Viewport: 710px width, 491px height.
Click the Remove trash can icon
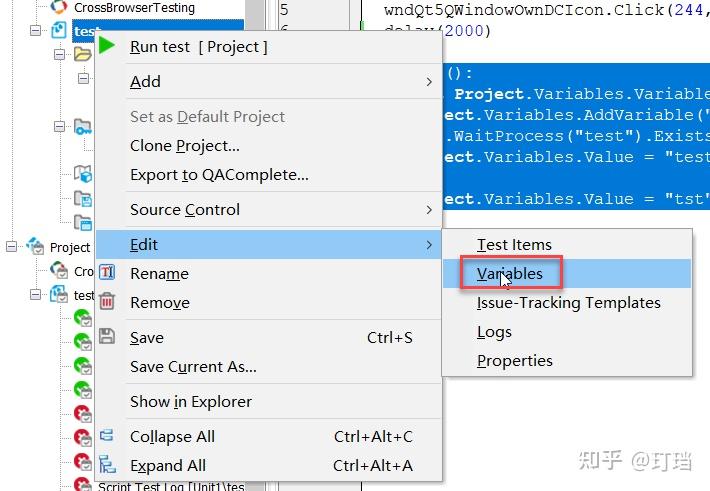(x=108, y=302)
